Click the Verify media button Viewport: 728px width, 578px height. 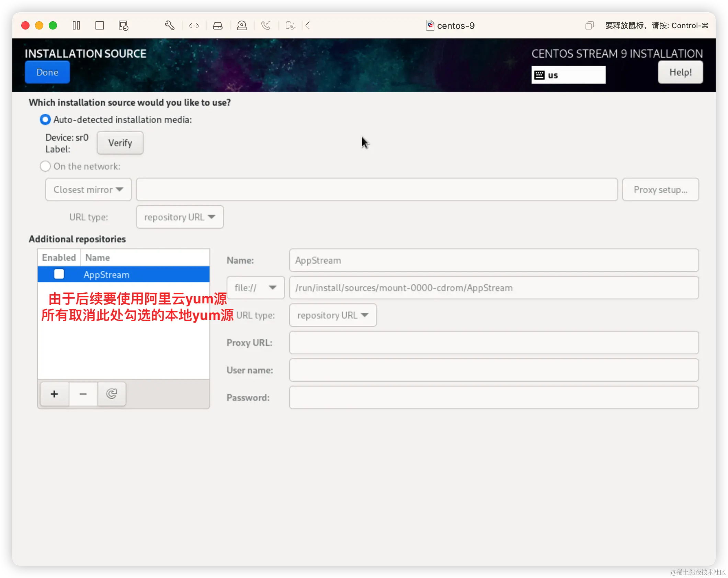point(120,143)
